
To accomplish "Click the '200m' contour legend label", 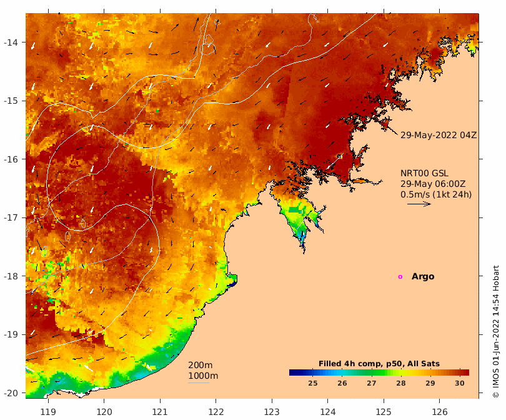I will point(200,365).
